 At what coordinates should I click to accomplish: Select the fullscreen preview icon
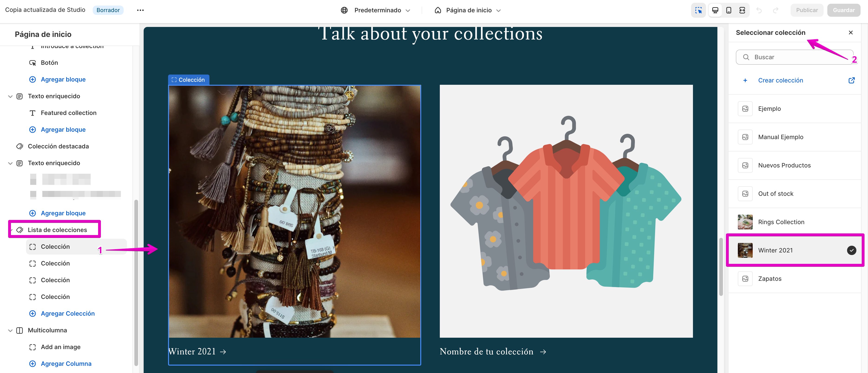point(742,10)
